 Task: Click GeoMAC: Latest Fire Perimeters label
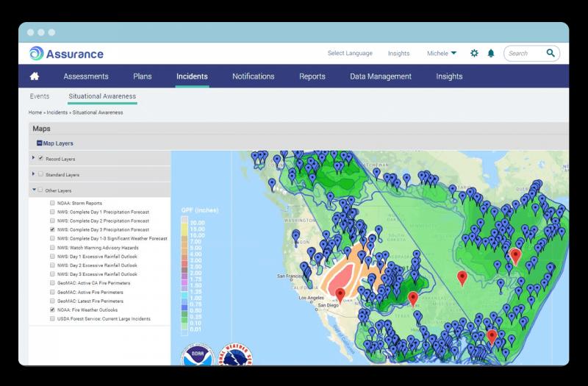point(90,301)
